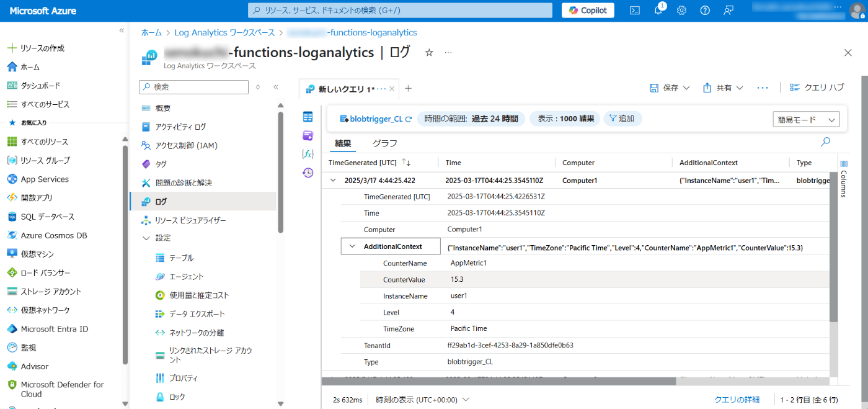The width and height of the screenshot is (868, 409).
Task: Open the portal settings gear
Action: point(681,10)
